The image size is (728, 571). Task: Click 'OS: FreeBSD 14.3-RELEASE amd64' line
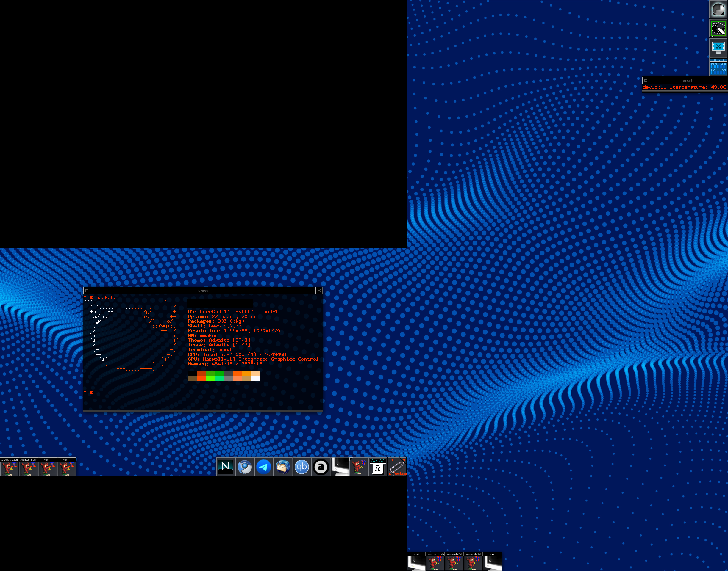[232, 312]
